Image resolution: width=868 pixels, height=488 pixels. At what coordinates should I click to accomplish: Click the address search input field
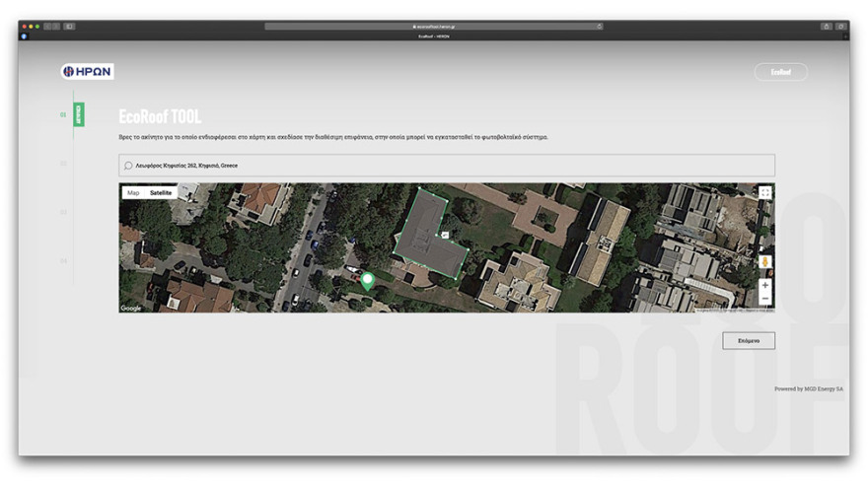click(x=446, y=166)
